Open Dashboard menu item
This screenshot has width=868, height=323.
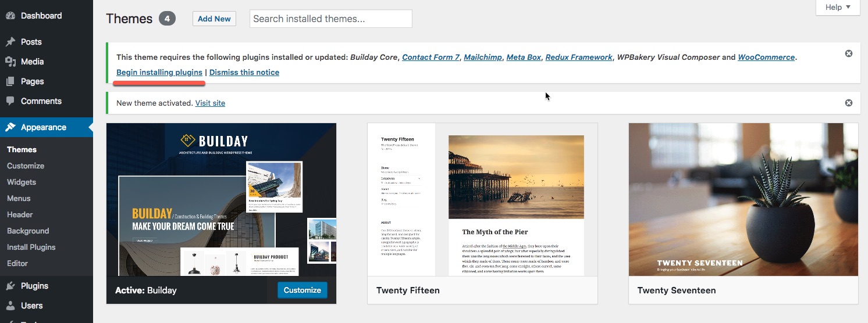click(x=47, y=16)
